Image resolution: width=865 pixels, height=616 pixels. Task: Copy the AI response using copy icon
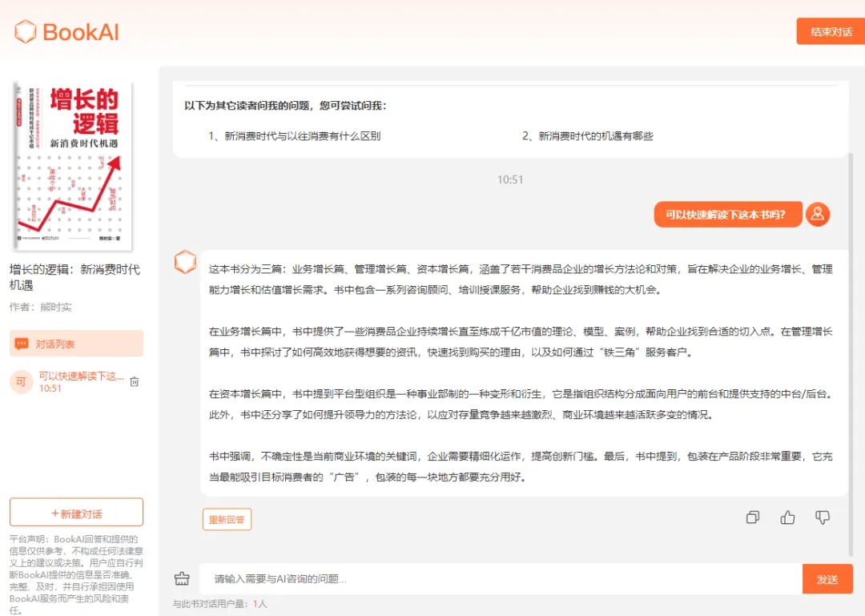pyautogui.click(x=752, y=517)
